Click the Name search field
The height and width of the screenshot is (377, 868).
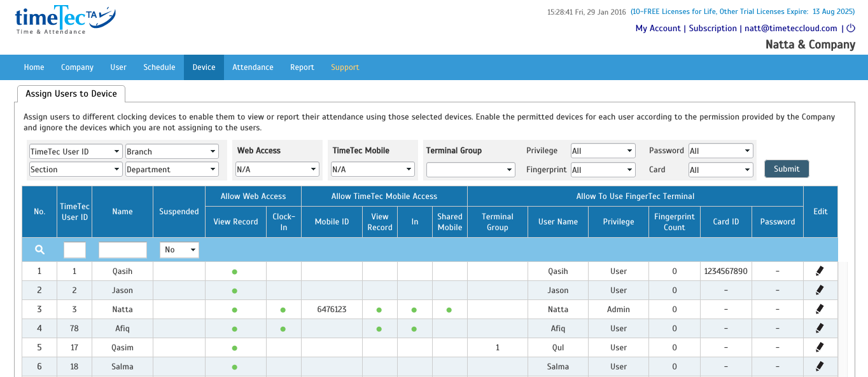coord(123,250)
